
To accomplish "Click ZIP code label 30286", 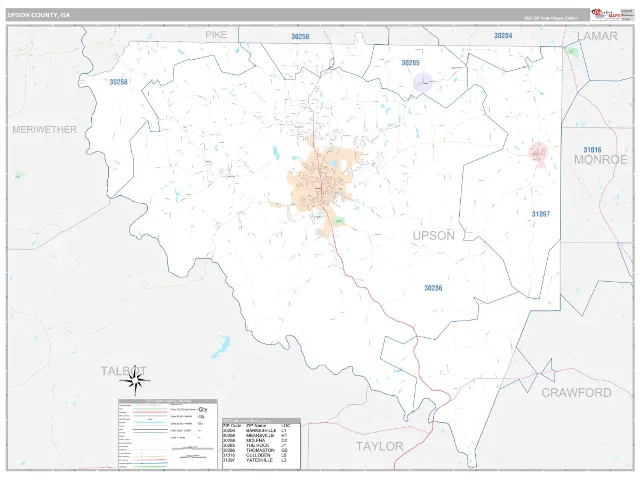I will click(x=433, y=288).
